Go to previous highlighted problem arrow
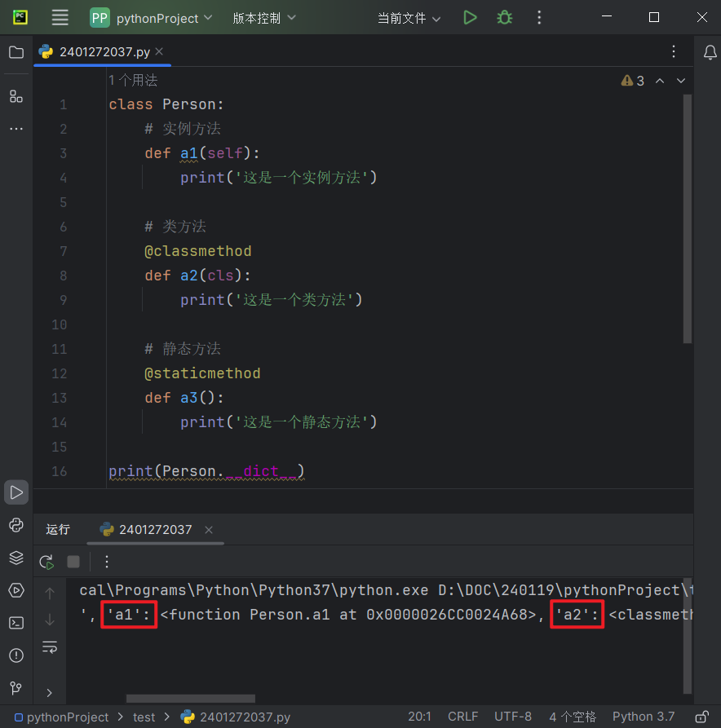 [660, 81]
